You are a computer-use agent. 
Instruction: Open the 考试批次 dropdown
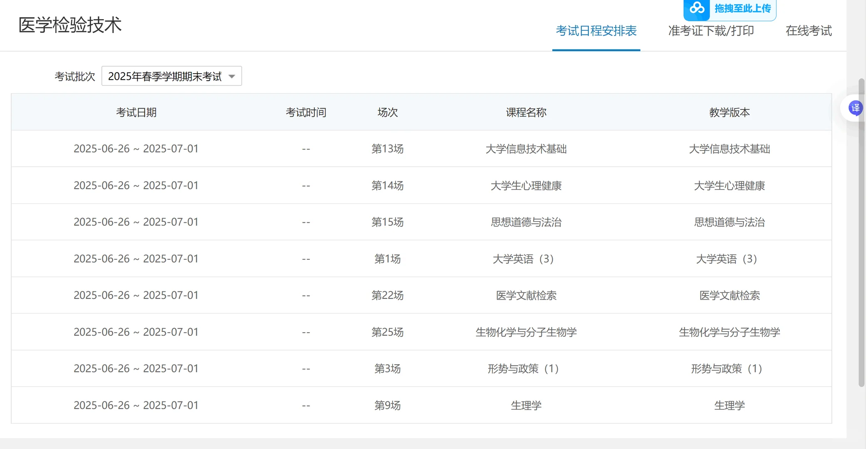pos(171,76)
